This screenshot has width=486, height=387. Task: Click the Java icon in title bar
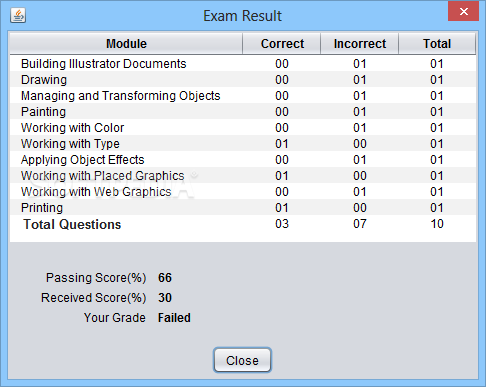(x=18, y=15)
